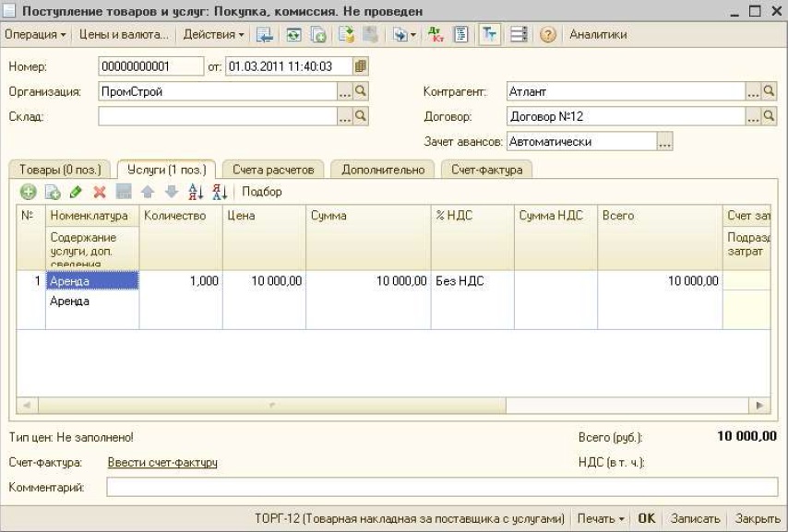Click the table's horizontal scrollbar
Screen dimensions: 788x532
tap(271, 406)
